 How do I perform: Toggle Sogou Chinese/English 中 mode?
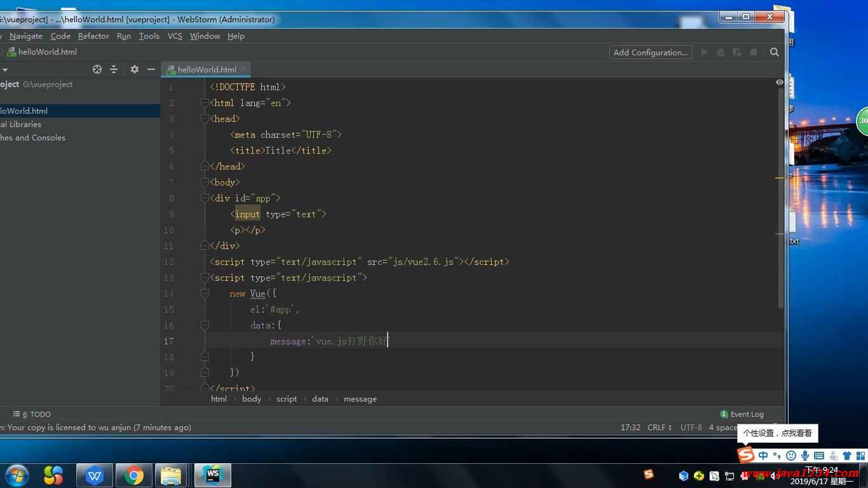click(763, 456)
